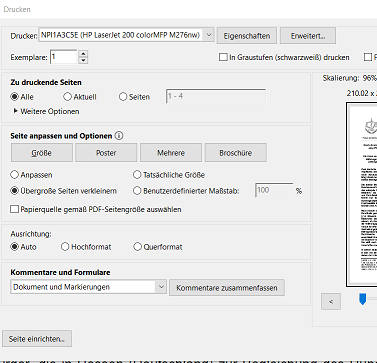Select the Aktuell page radio button
The width and height of the screenshot is (377, 363).
click(x=67, y=97)
